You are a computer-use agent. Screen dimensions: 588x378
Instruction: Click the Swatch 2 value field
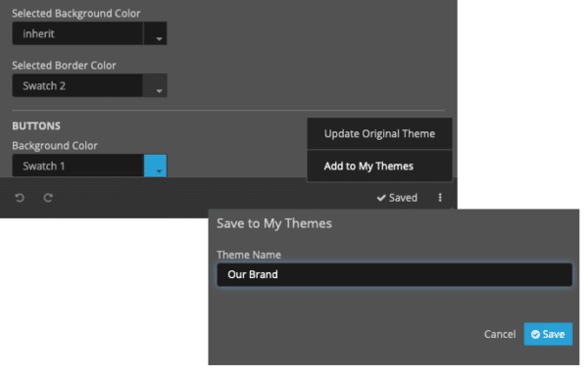[x=77, y=85]
